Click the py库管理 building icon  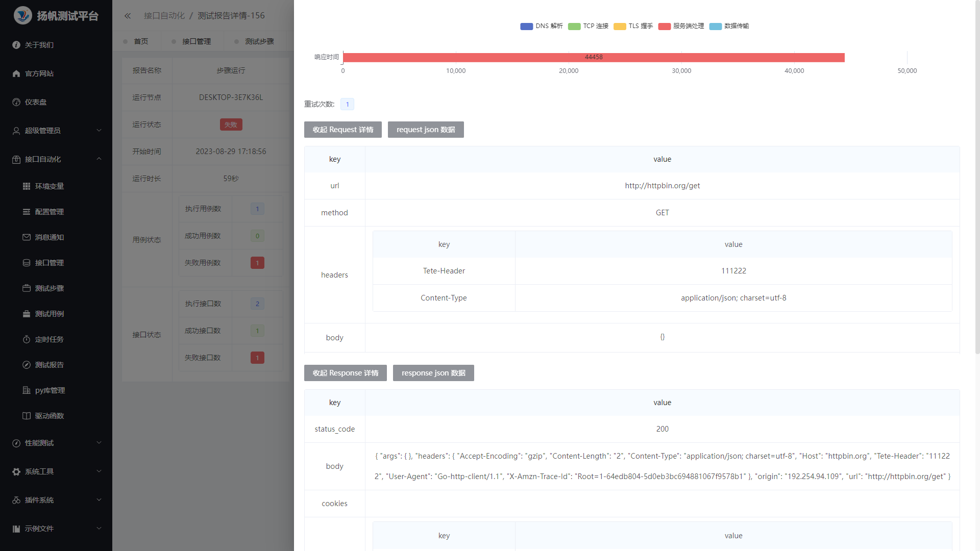(27, 390)
